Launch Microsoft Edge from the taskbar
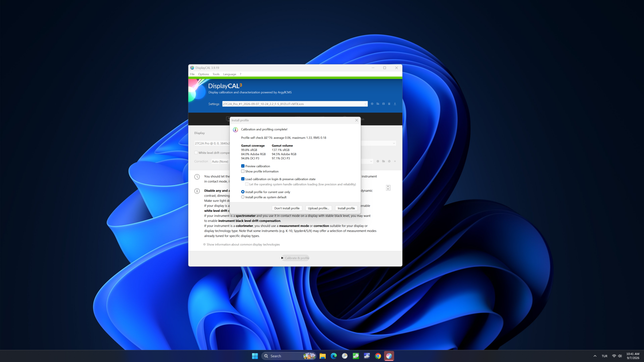Image resolution: width=644 pixels, height=362 pixels. [x=334, y=356]
